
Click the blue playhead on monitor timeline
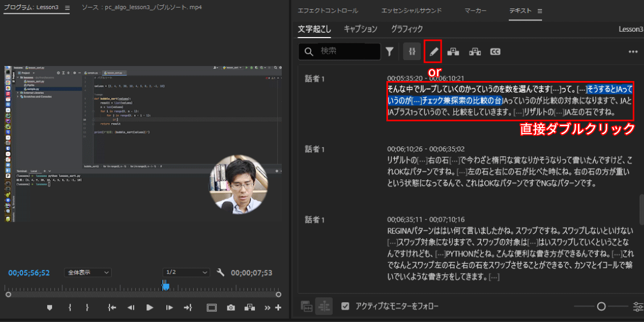click(x=166, y=286)
